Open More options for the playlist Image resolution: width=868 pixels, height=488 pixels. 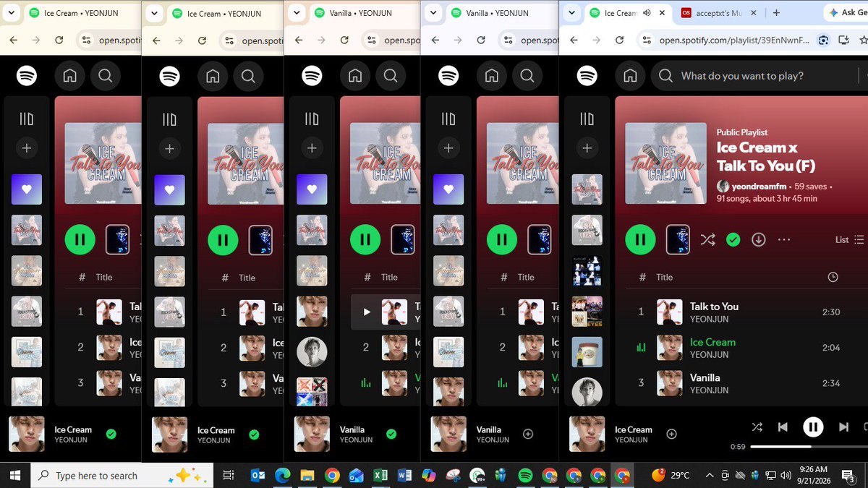pos(784,239)
